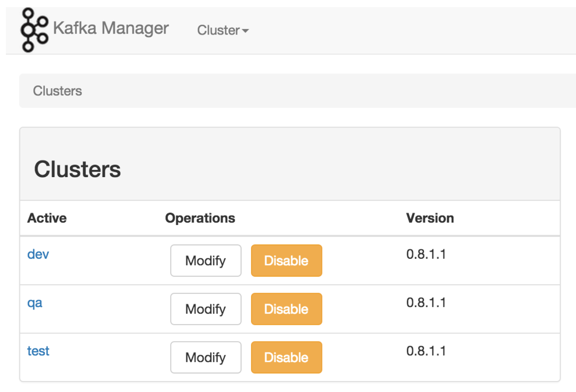The height and width of the screenshot is (392, 576).
Task: Open the dev cluster link
Action: [x=38, y=254]
